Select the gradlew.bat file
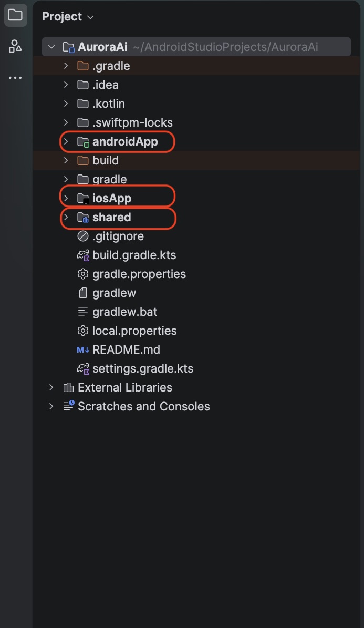364x628 pixels. pos(124,312)
